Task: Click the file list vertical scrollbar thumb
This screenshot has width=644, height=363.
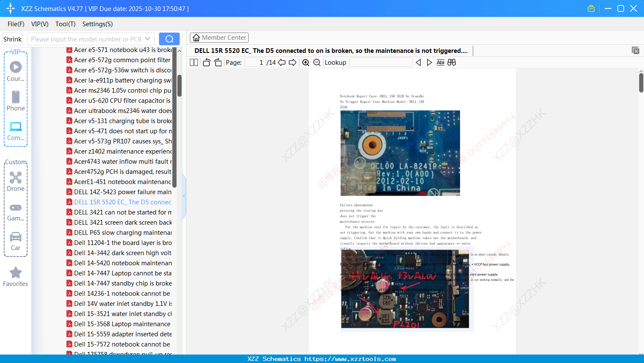Action: pyautogui.click(x=179, y=85)
